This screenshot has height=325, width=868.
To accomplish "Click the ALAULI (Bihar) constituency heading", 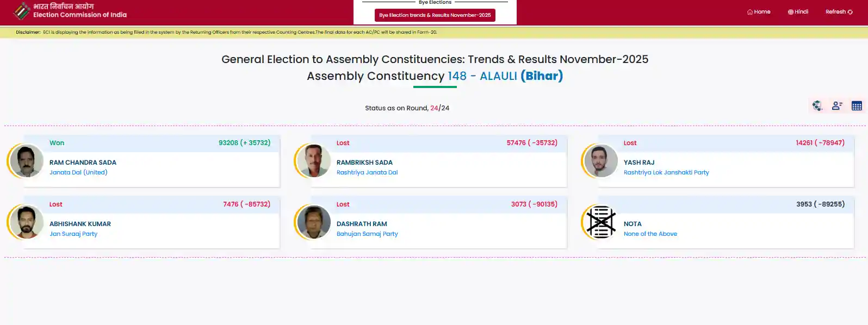I will coord(521,76).
